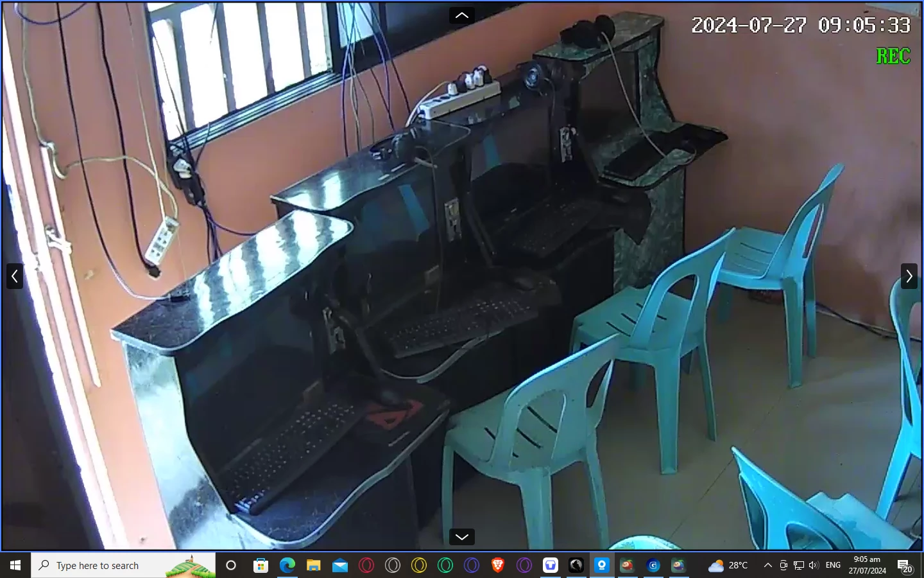
Task: Launch Brave browser from taskbar
Action: 497,565
